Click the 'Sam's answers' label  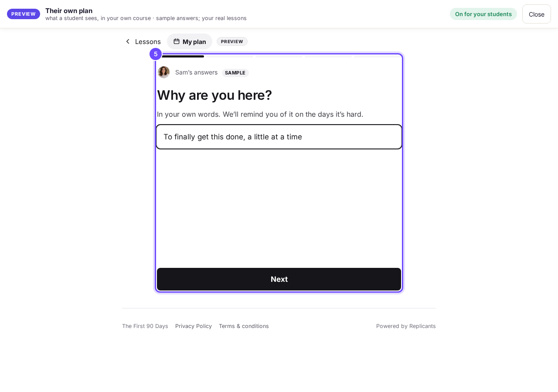196,72
